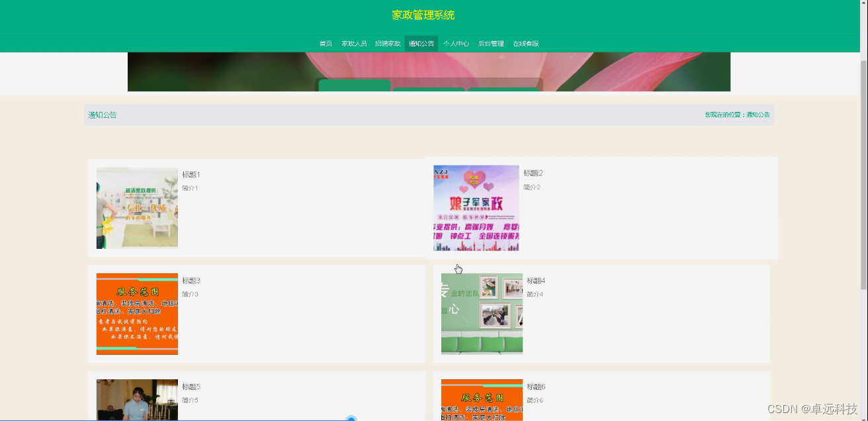The width and height of the screenshot is (868, 421).
Task: Open the 个人中心 navigation item
Action: pos(457,43)
